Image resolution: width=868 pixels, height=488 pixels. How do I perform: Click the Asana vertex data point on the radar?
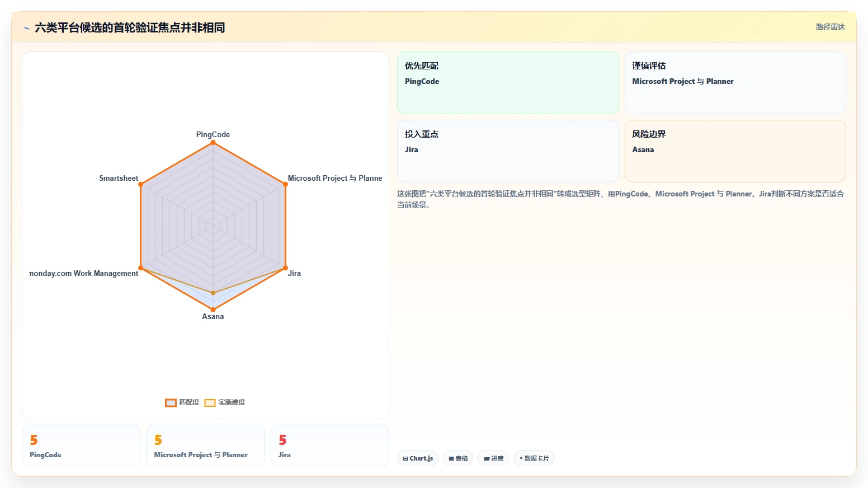pyautogui.click(x=213, y=309)
